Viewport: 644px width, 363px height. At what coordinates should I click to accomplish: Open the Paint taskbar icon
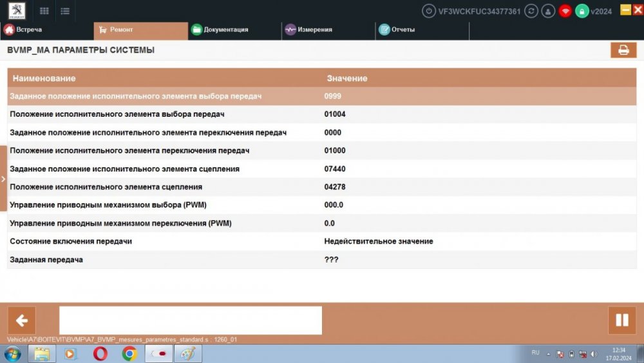click(187, 354)
